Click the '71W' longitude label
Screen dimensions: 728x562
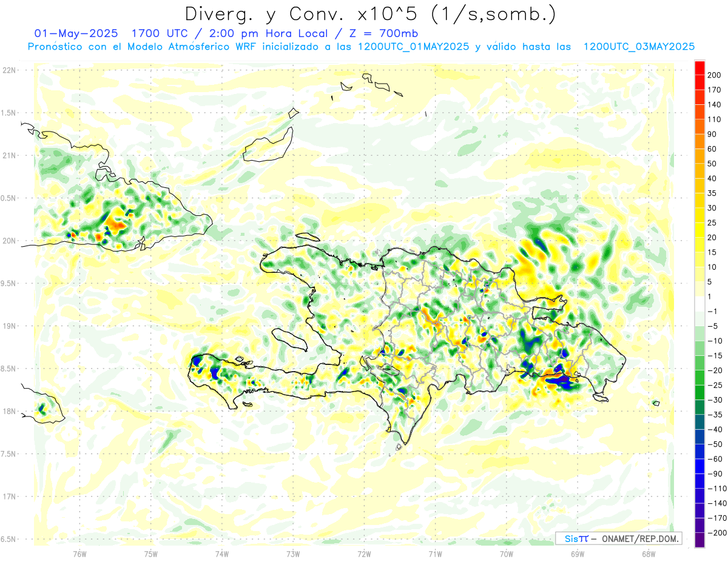tap(435, 554)
